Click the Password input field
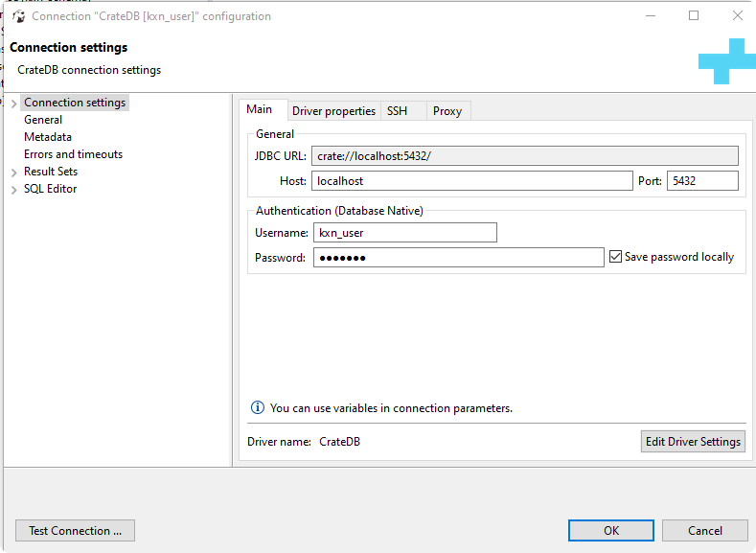The image size is (756, 553). pos(459,258)
